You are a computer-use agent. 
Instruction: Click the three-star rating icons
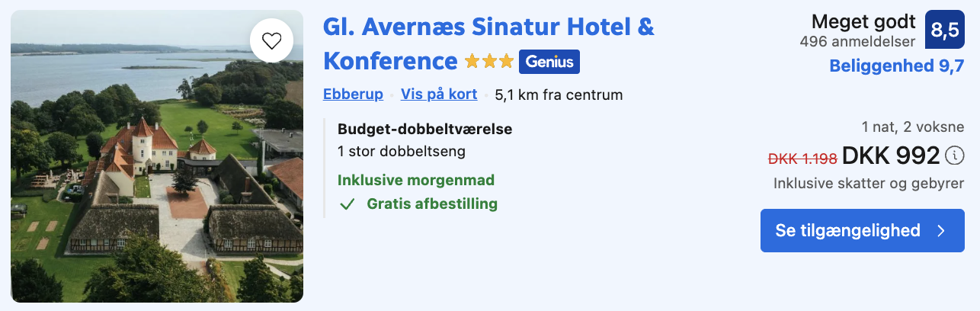(x=489, y=62)
